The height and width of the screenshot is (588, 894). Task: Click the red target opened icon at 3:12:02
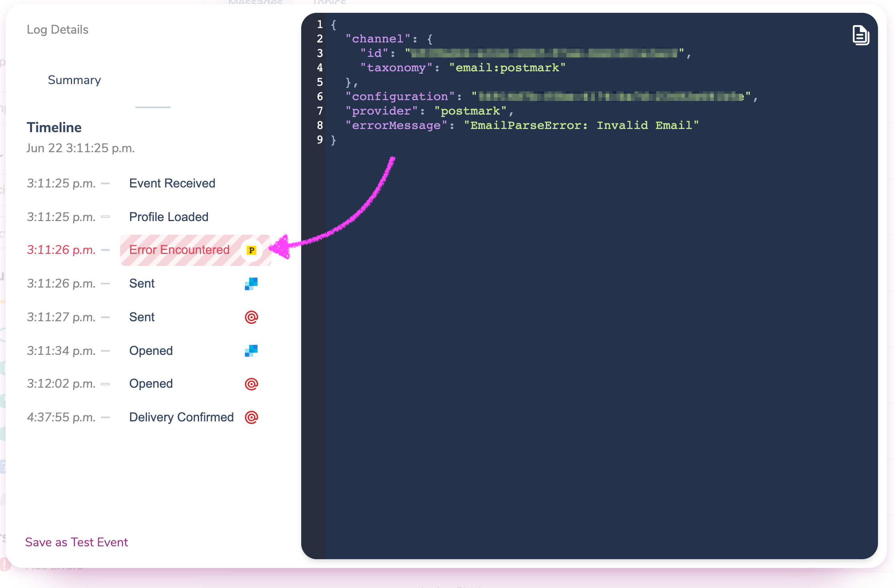[x=251, y=383]
